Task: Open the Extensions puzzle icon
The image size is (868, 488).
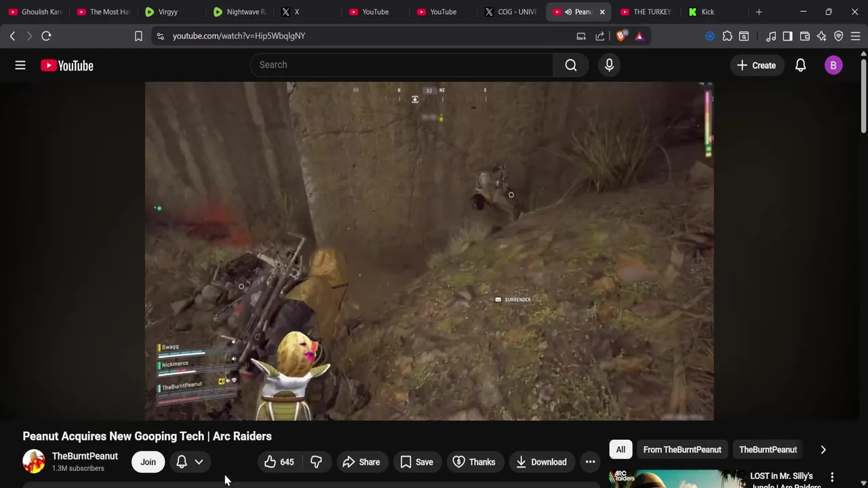Action: [x=727, y=36]
